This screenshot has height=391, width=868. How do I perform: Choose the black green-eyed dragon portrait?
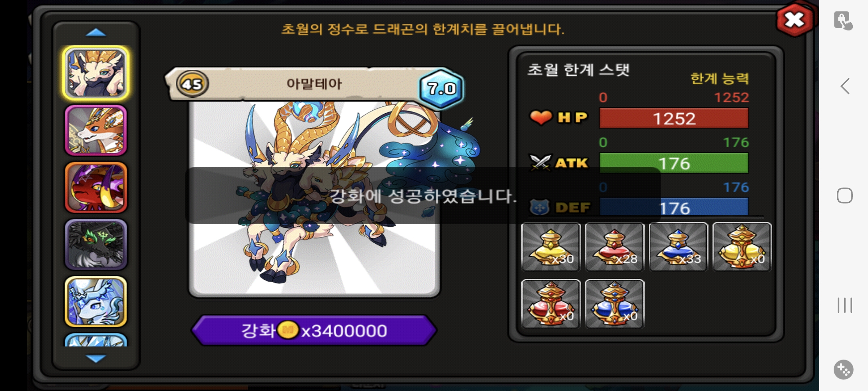[x=96, y=244]
